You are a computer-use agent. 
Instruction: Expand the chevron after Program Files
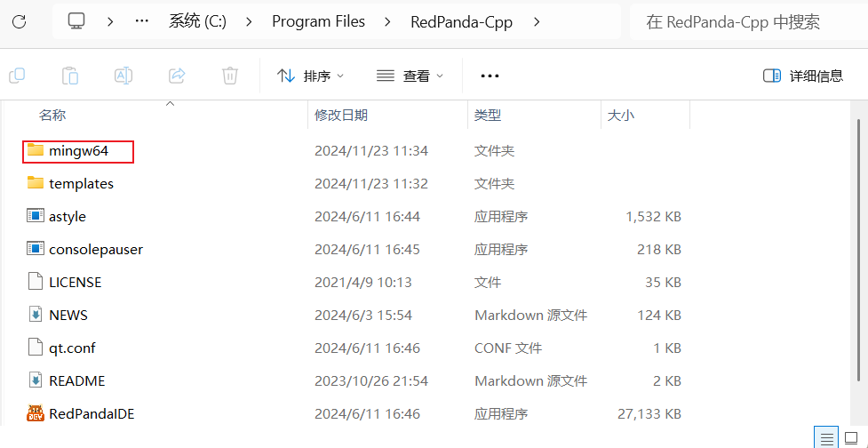(387, 21)
